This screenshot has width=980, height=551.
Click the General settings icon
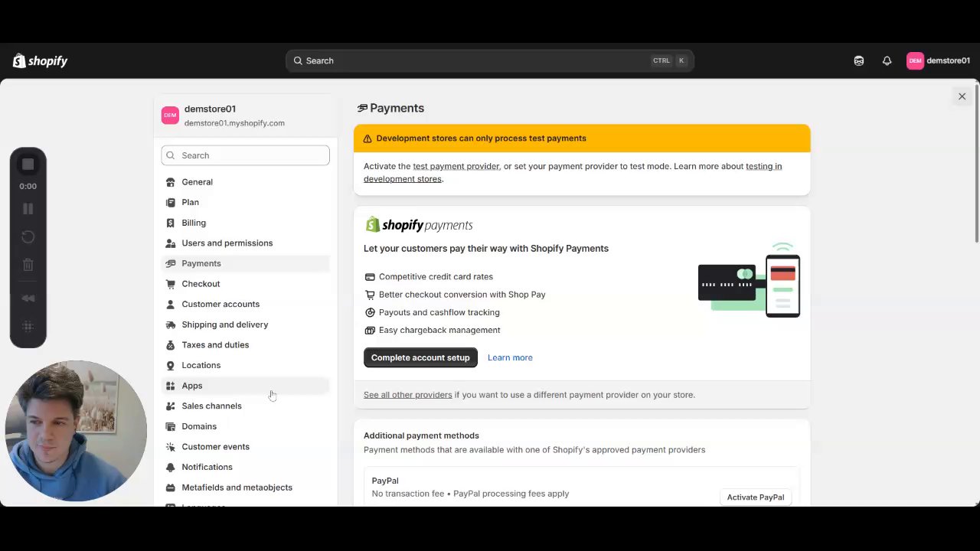click(170, 182)
